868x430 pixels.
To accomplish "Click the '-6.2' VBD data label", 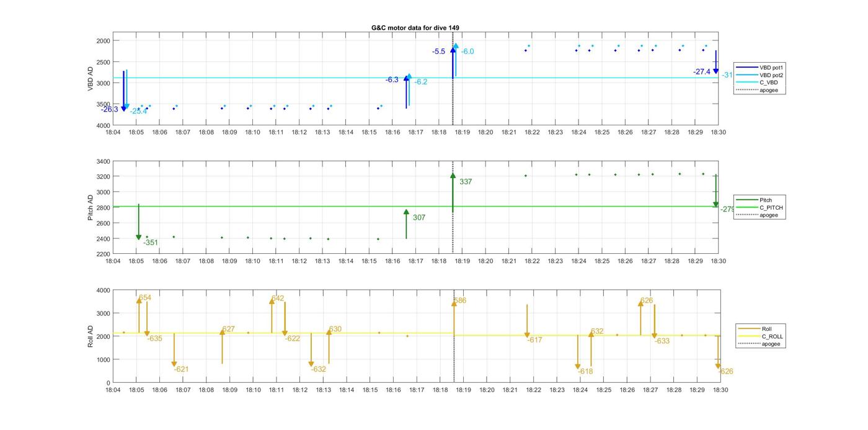I will click(421, 82).
